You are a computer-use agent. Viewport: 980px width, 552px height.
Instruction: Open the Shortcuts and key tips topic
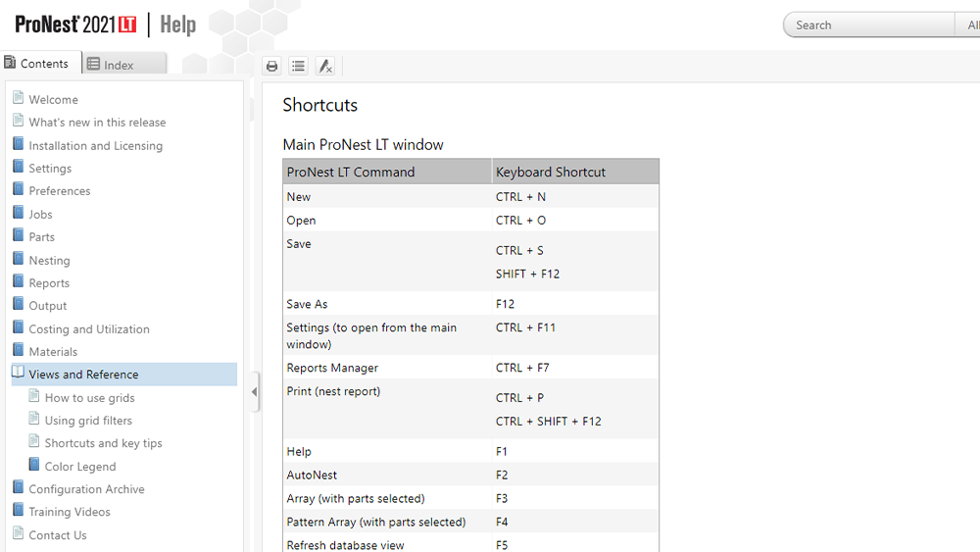pos(103,443)
